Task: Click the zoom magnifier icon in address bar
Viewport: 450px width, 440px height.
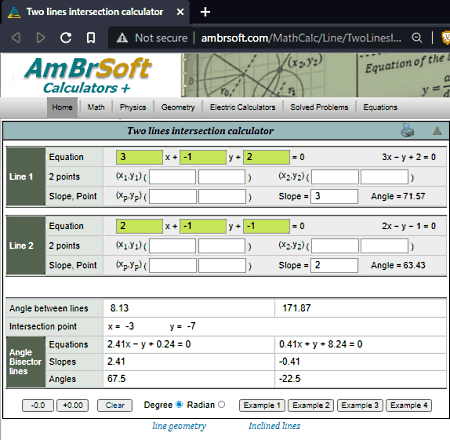Action: pyautogui.click(x=417, y=38)
